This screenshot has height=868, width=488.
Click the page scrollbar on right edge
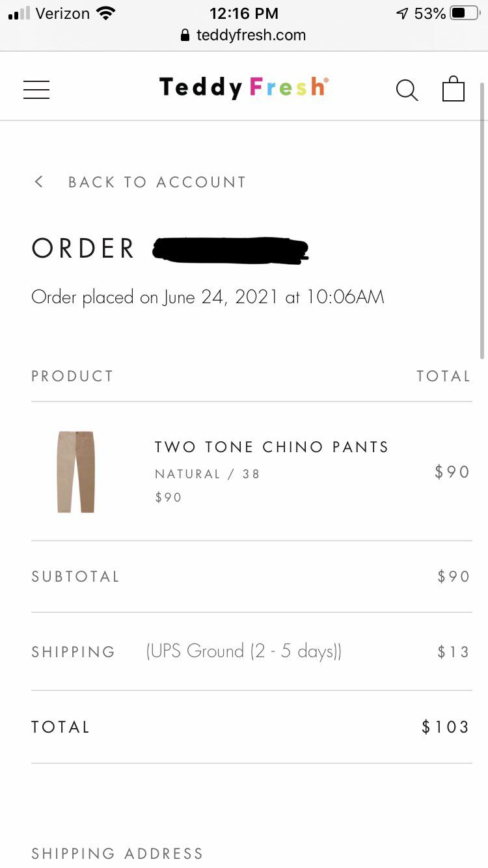click(481, 221)
